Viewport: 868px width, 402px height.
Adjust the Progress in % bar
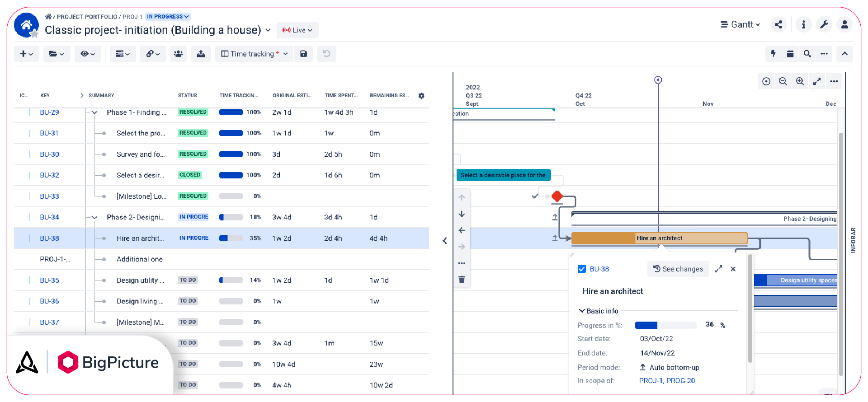665,325
